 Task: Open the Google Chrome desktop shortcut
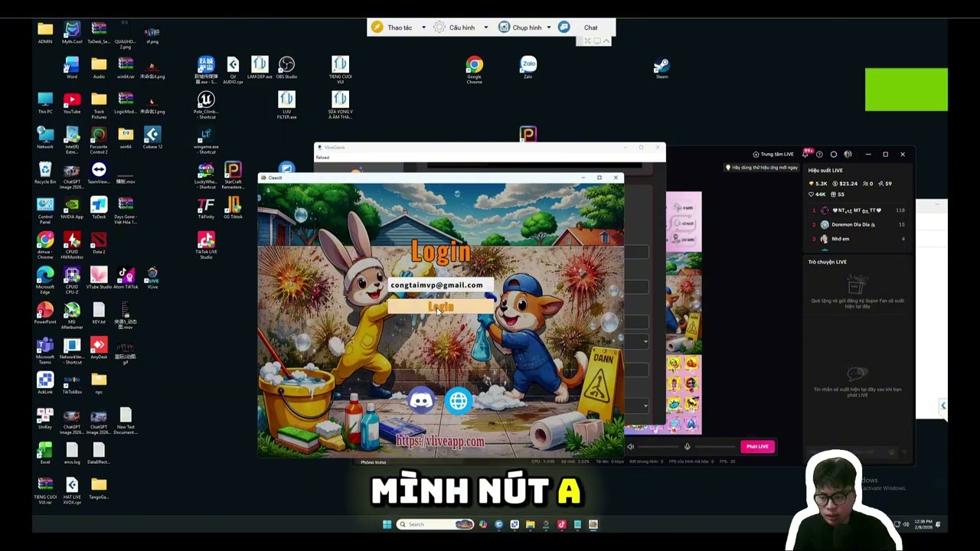pos(475,68)
